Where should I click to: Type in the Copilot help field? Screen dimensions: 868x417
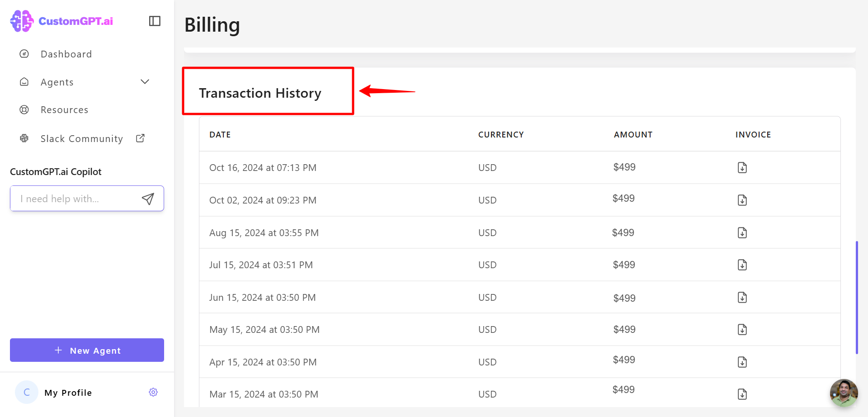(75, 199)
